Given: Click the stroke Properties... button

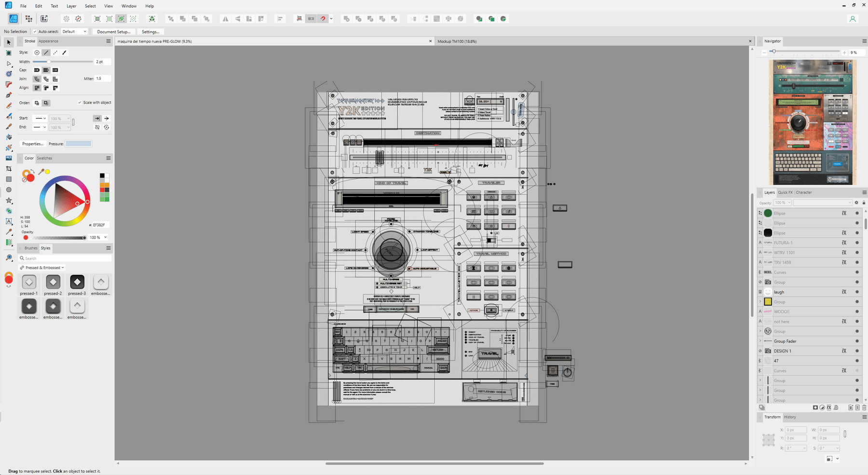Looking at the screenshot, I should (x=33, y=144).
